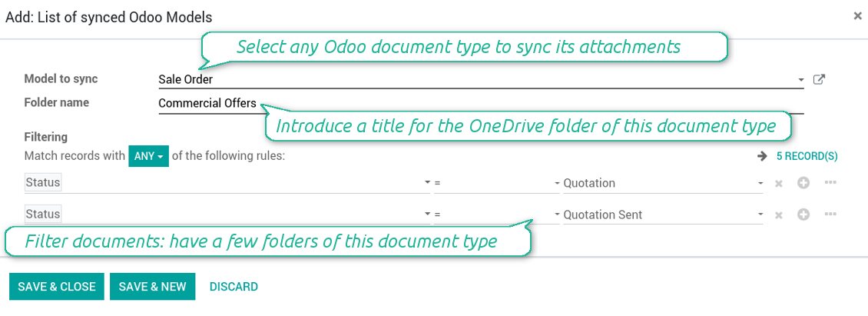Viewport: 868px width, 316px height.
Task: Delete the Status = Quotation rule
Action: coord(778,184)
